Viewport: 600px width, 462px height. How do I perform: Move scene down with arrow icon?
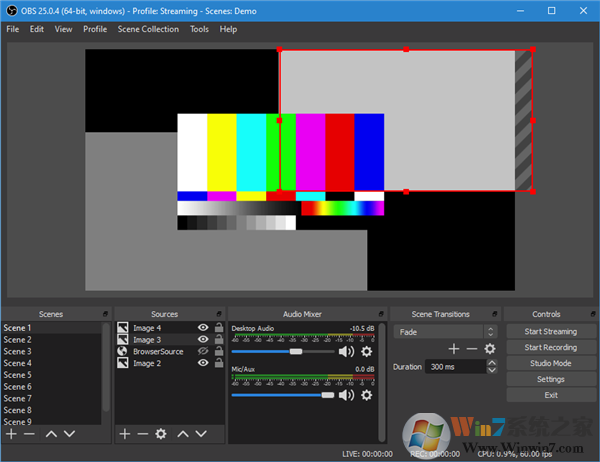click(69, 434)
